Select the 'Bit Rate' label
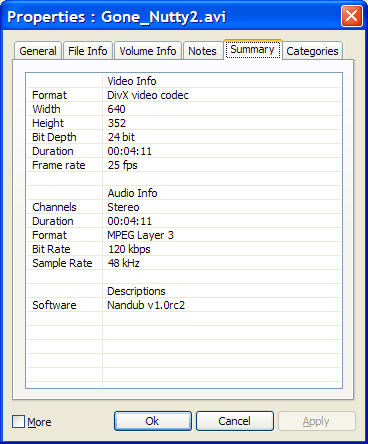 tap(51, 249)
